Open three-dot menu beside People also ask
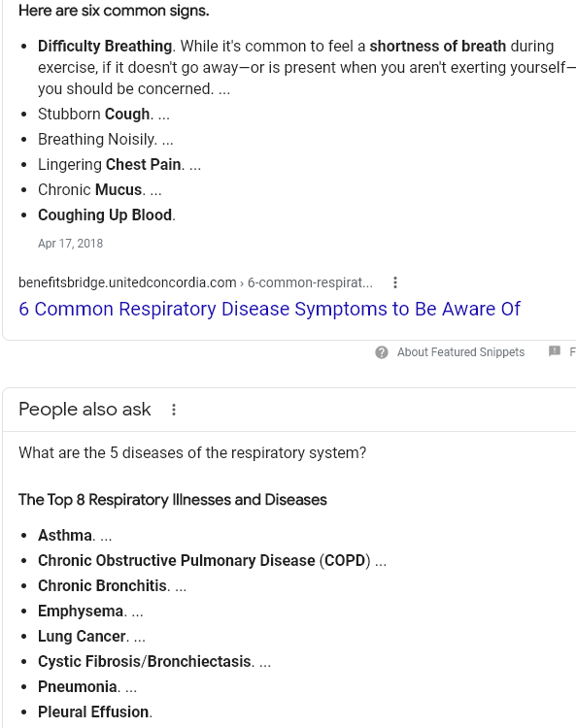This screenshot has width=576, height=728. tap(173, 410)
